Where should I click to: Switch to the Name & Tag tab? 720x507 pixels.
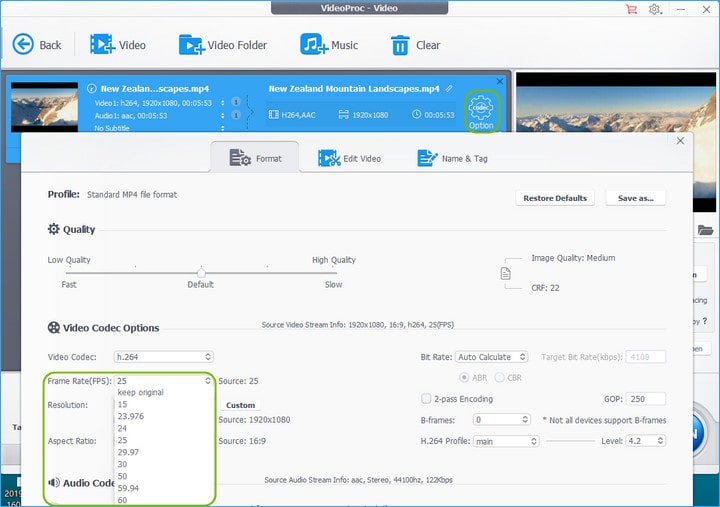point(453,158)
